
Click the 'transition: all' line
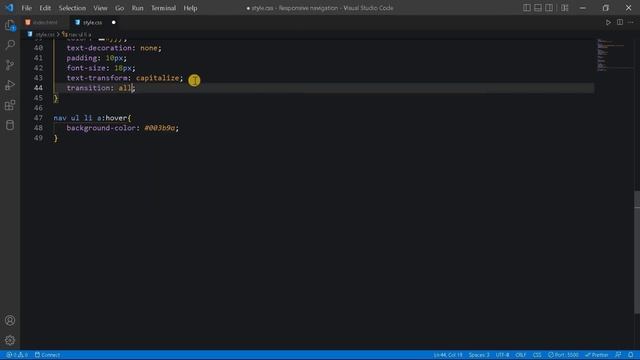(100, 88)
